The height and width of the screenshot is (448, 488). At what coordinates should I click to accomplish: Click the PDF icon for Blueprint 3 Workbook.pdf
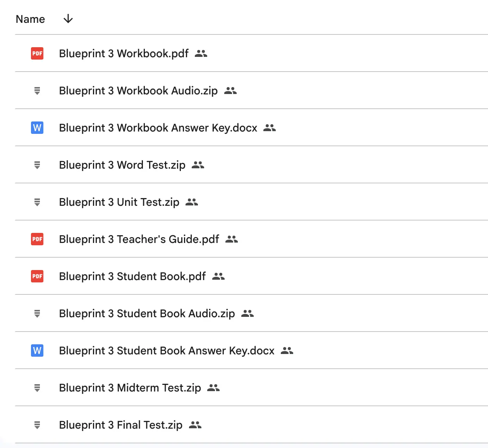(37, 53)
